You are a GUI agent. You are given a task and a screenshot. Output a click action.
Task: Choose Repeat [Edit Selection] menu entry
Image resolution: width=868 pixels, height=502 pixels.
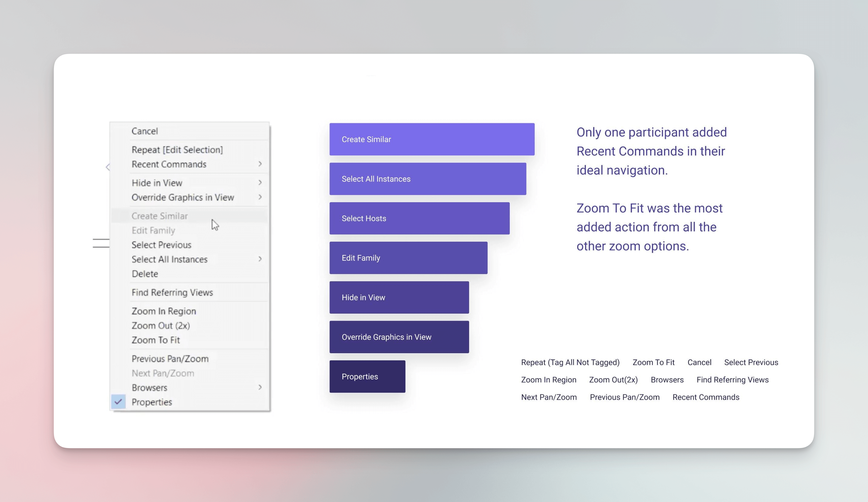click(177, 150)
